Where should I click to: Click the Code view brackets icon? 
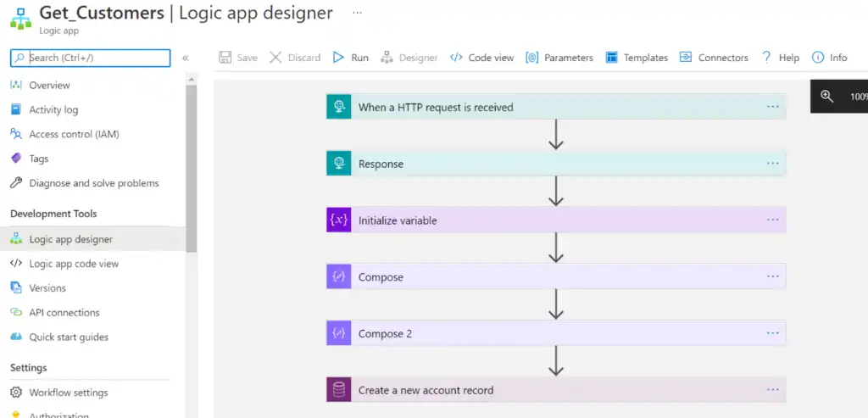coord(456,58)
